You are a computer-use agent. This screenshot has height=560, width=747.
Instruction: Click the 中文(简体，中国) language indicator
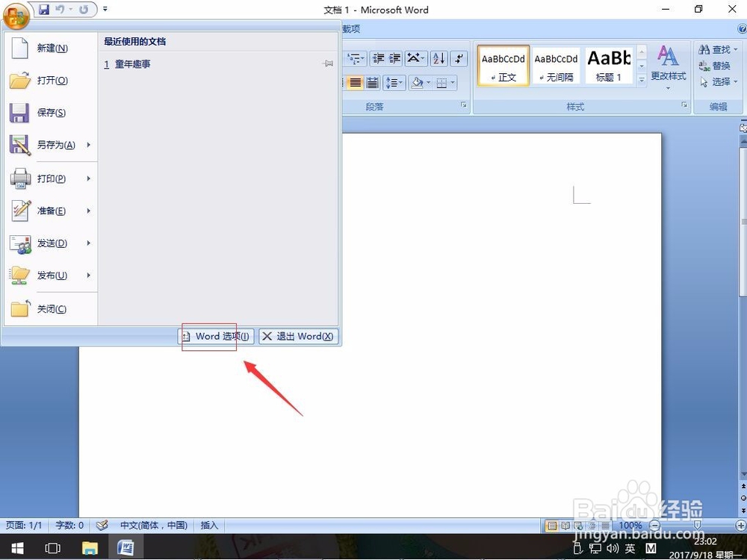pos(153,525)
